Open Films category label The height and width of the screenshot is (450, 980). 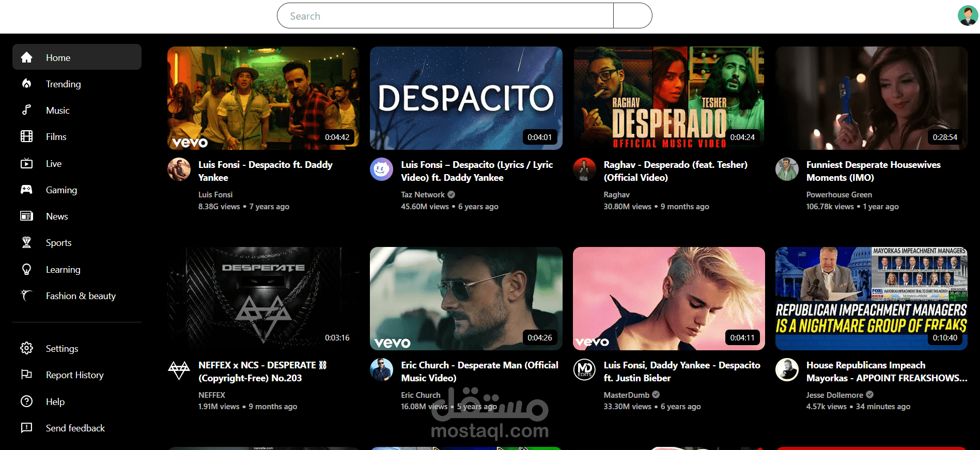56,136
